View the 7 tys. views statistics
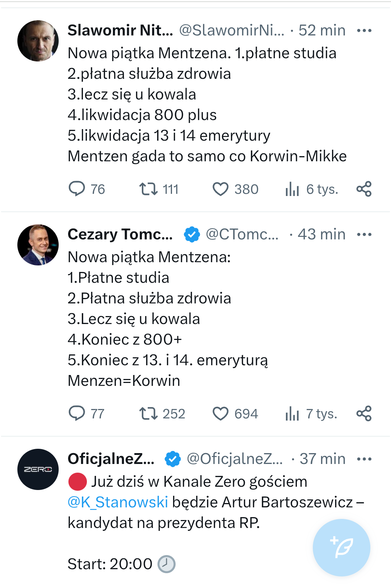Screen dimensions: 391x588 [292, 413]
